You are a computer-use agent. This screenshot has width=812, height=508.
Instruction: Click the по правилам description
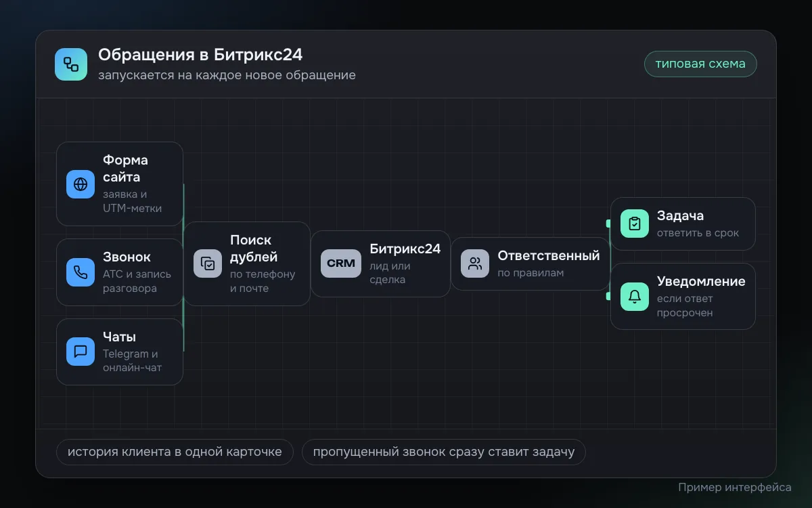point(531,273)
